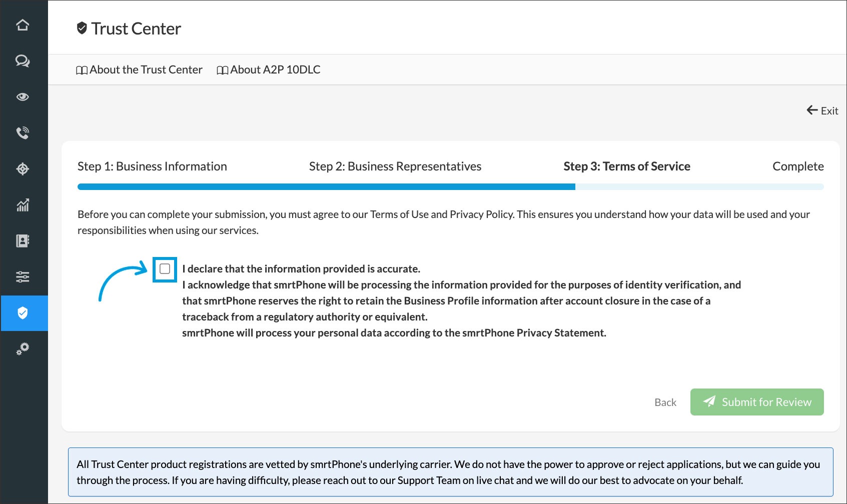Open the Home icon in the sidebar
This screenshot has width=847, height=504.
point(23,25)
